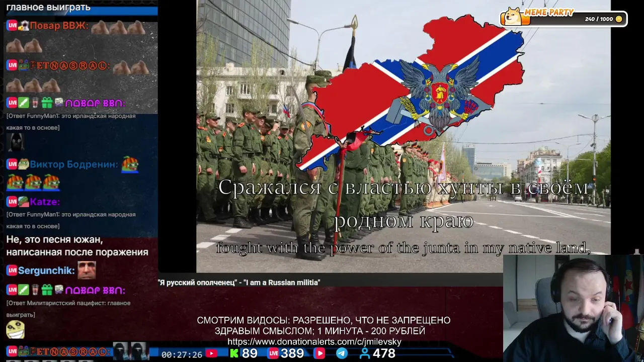Click the reply text 'Ответ Милитаристский пацифист'
644x362 pixels.
tap(68, 309)
